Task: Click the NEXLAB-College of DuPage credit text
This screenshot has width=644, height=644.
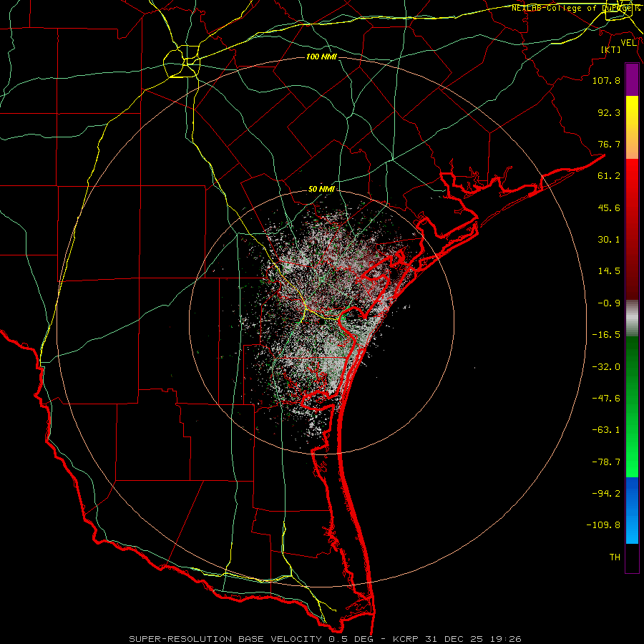Action: 575,8
